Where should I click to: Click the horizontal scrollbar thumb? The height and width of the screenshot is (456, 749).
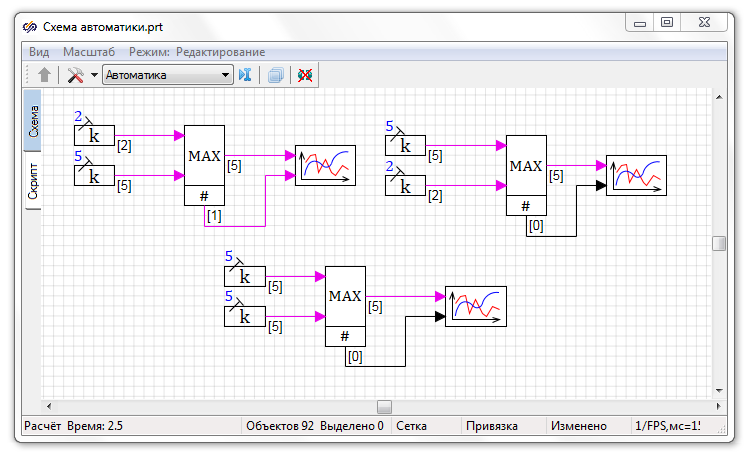[x=384, y=406]
